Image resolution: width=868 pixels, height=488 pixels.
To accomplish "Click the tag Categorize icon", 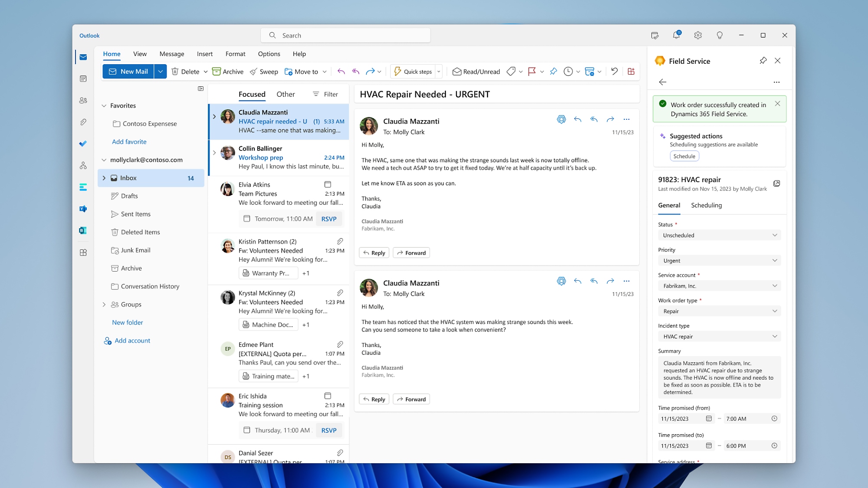I will click(x=511, y=72).
